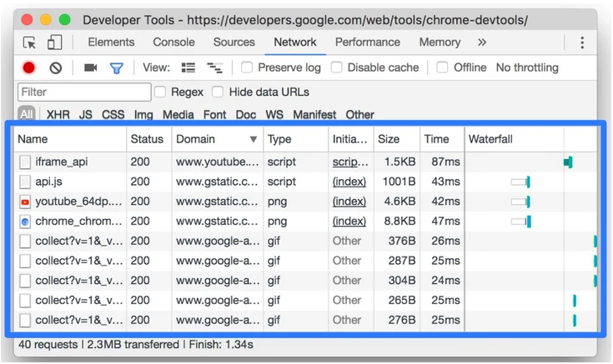Viewport: 613px width, 364px height.
Task: Select the collect request sized 376B
Action: pos(306,241)
